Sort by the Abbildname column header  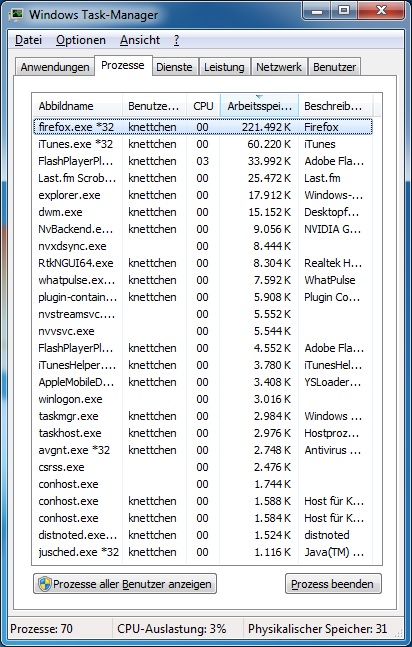pos(77,106)
